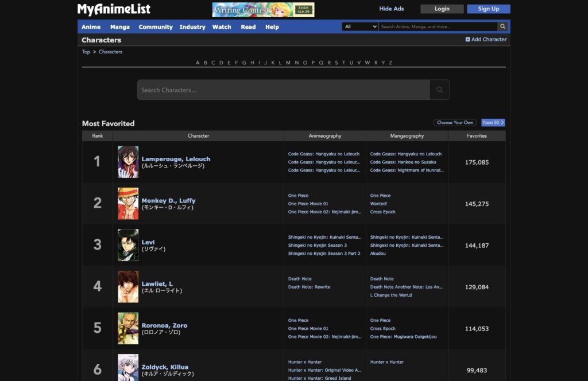Open Code Geass: Nightmare of Nunnally manga
The image size is (588, 381).
(407, 170)
